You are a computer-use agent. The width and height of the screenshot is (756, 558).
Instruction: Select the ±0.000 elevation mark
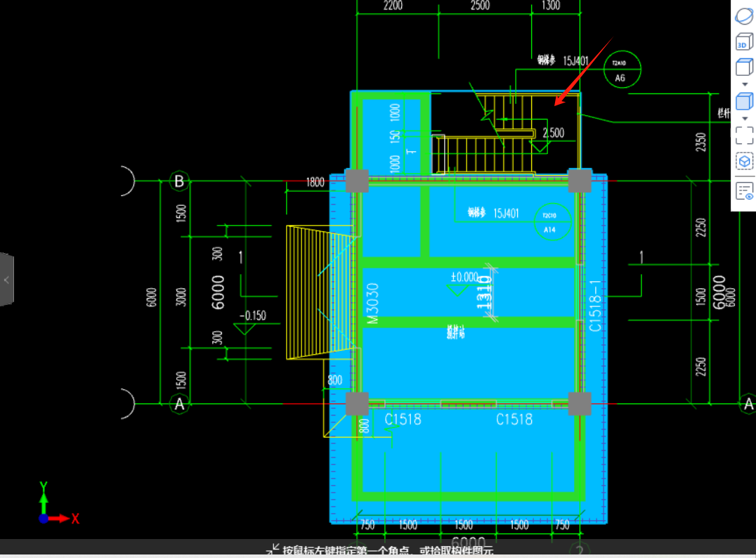click(464, 277)
